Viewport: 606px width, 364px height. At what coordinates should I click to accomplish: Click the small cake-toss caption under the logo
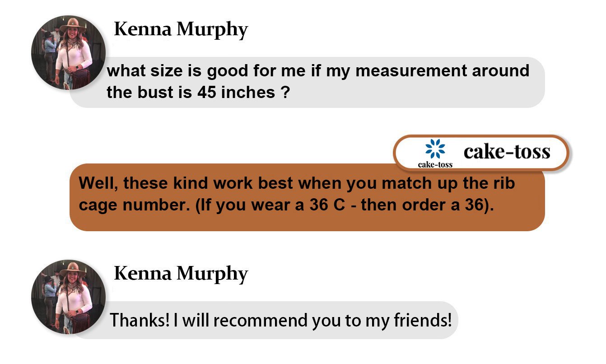coord(435,164)
